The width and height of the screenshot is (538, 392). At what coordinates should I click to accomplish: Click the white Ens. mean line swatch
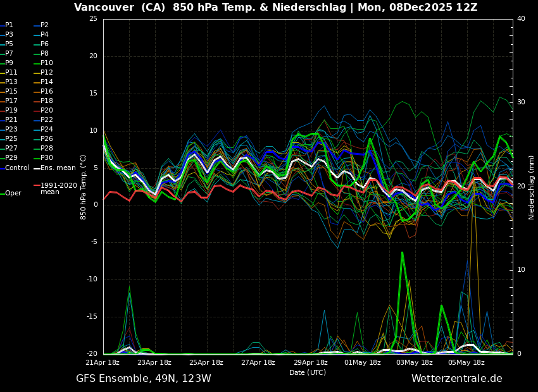click(x=37, y=168)
